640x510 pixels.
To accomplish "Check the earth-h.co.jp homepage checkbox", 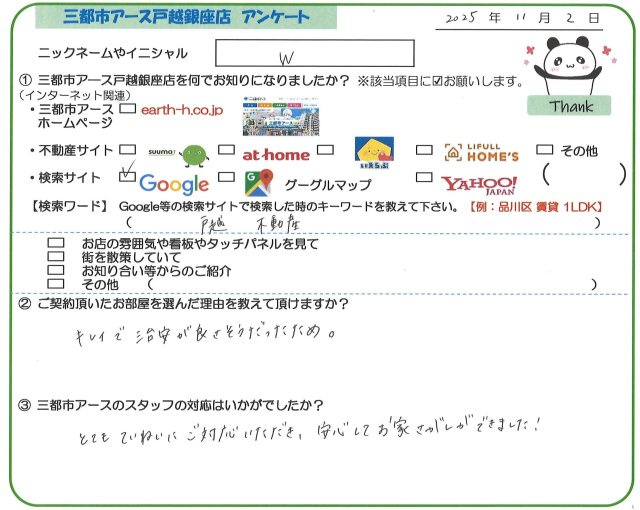I will tap(128, 109).
